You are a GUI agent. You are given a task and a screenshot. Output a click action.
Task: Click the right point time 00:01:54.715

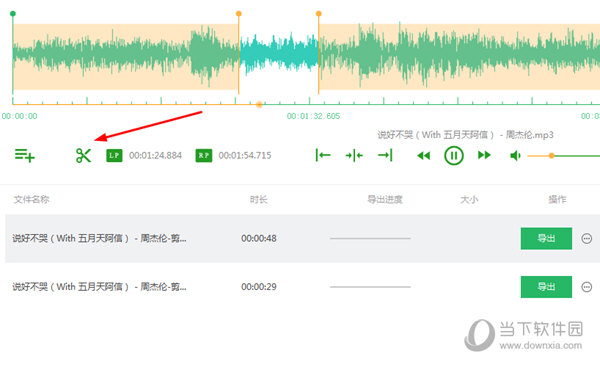coord(245,155)
